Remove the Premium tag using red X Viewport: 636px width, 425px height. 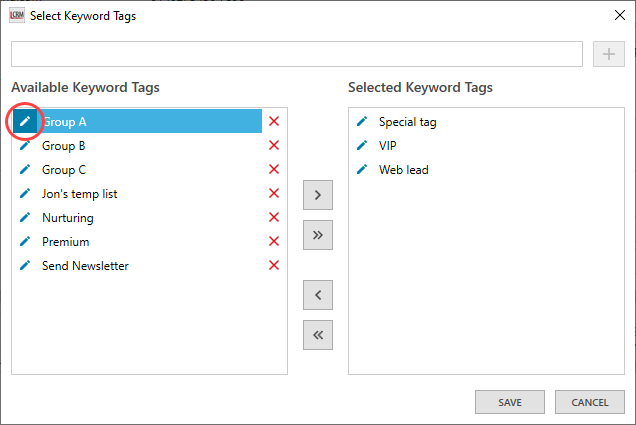274,242
